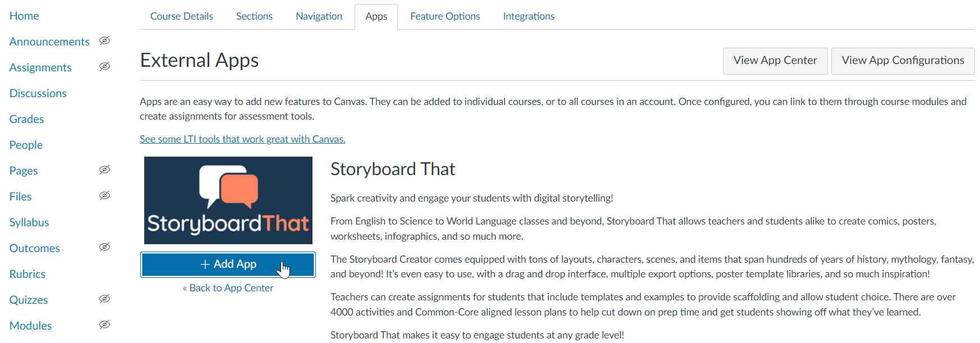Screen dimensions: 980x343
Task: Click the hidden-eye icon next to Files
Action: 104,196
